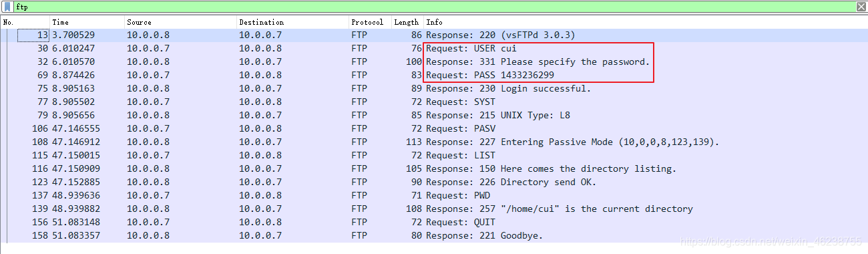This screenshot has width=868, height=254.
Task: Click time value 48.939636
Action: click(x=76, y=195)
